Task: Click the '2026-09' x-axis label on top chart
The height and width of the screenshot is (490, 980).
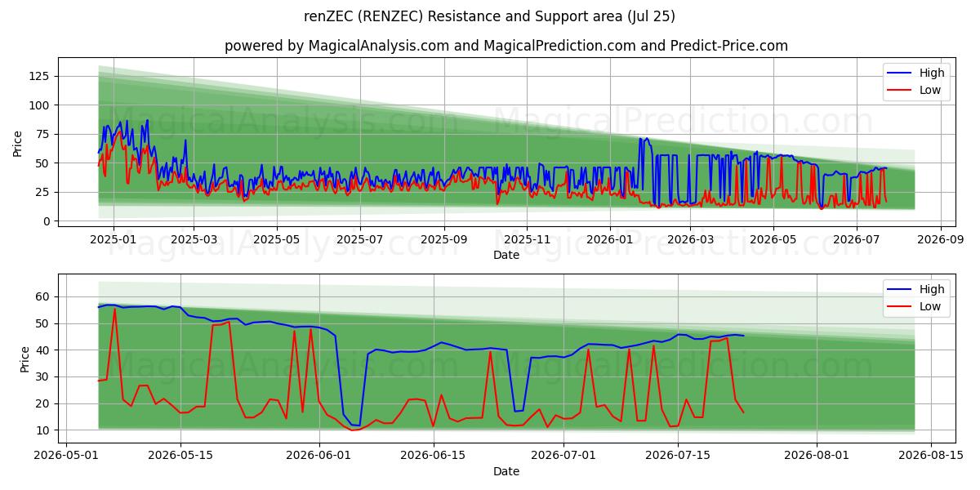Action: click(941, 240)
